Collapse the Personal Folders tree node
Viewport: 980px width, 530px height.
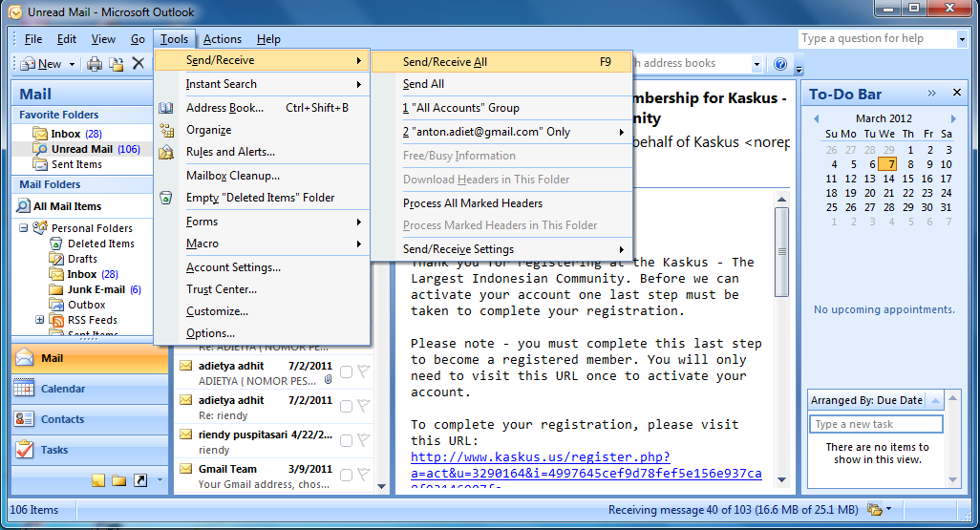(x=23, y=228)
